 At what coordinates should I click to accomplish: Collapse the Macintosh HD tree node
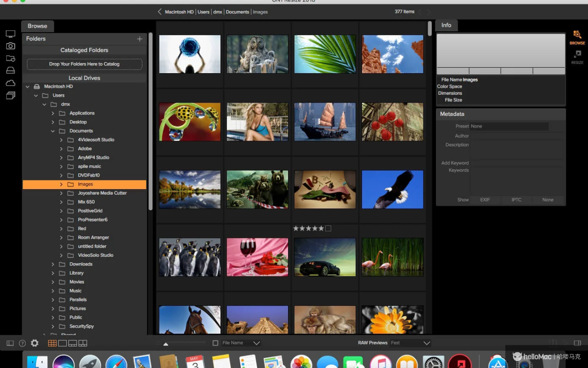coord(28,86)
